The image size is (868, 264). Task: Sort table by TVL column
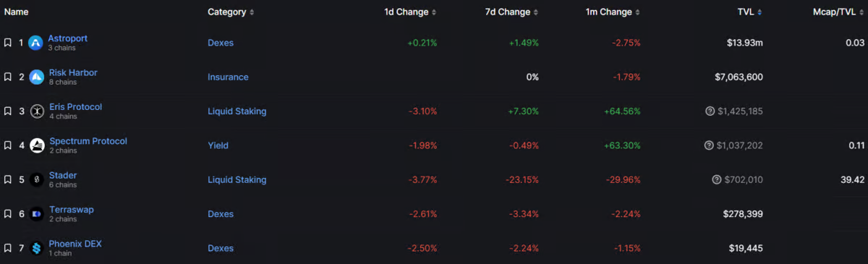click(747, 12)
